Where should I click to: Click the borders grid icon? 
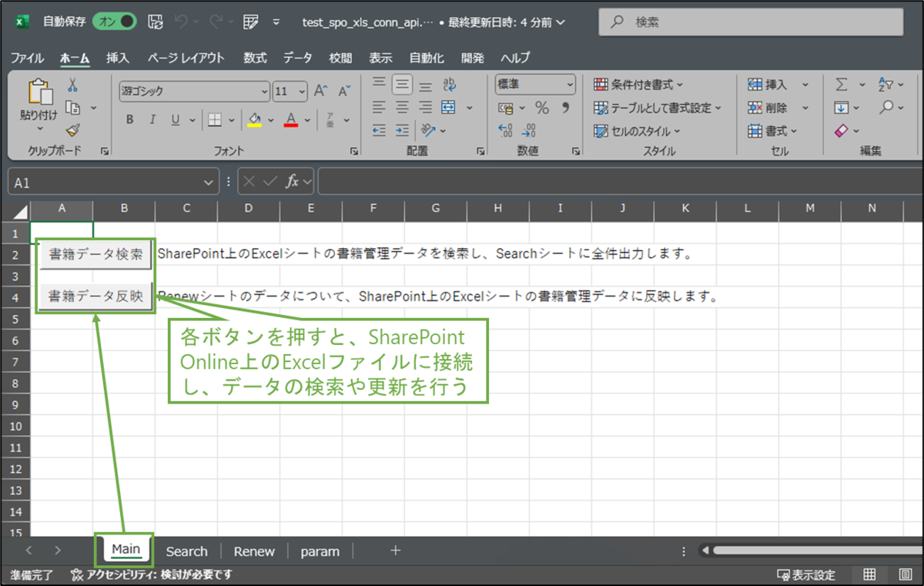pos(215,119)
